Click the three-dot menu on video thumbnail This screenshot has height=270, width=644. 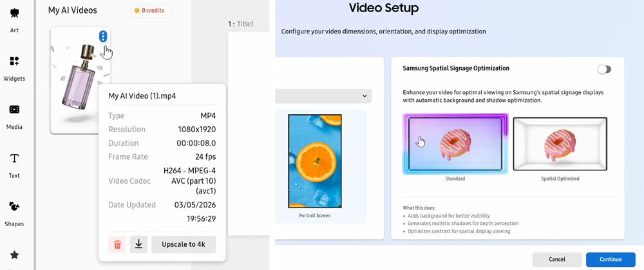point(103,37)
